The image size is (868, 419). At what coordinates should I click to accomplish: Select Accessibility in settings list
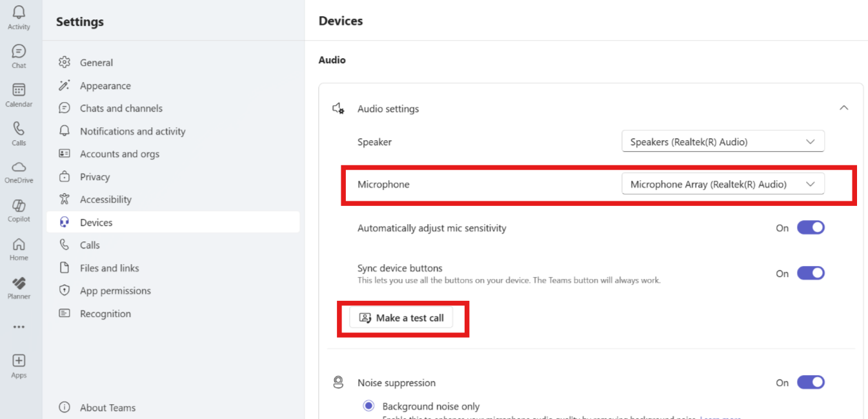[105, 199]
